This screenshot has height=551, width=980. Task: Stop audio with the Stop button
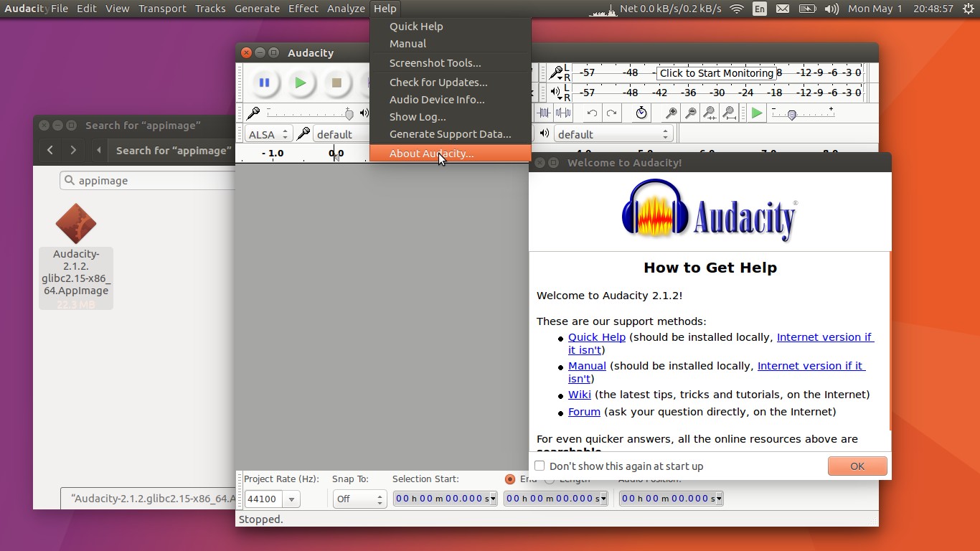pyautogui.click(x=336, y=83)
